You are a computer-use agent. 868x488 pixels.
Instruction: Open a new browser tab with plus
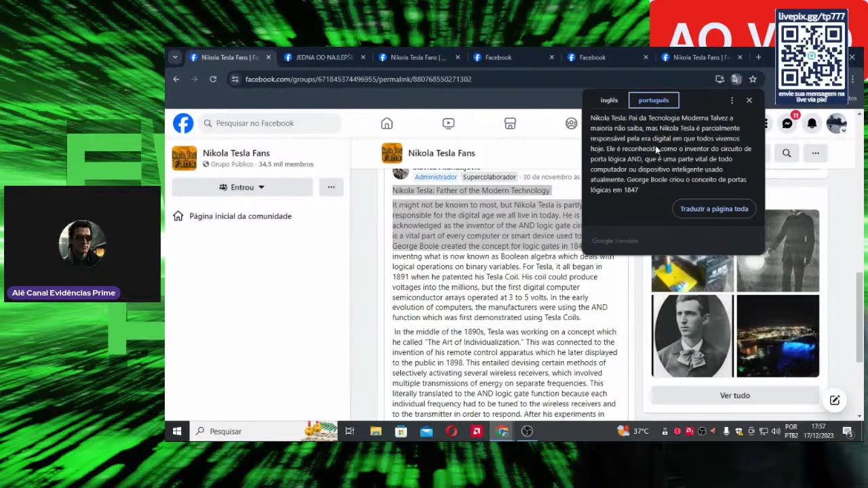[x=758, y=58]
